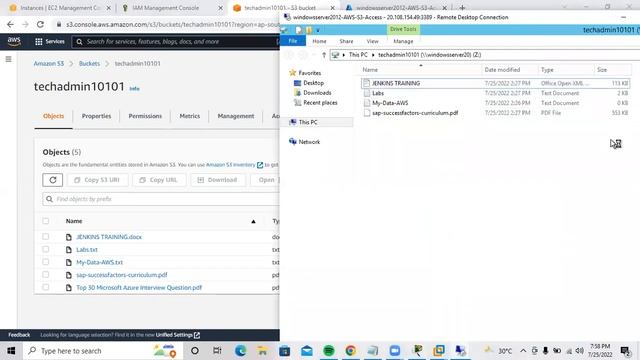Open Spotify from the taskbar
This screenshot has width=640, height=360.
(329, 351)
